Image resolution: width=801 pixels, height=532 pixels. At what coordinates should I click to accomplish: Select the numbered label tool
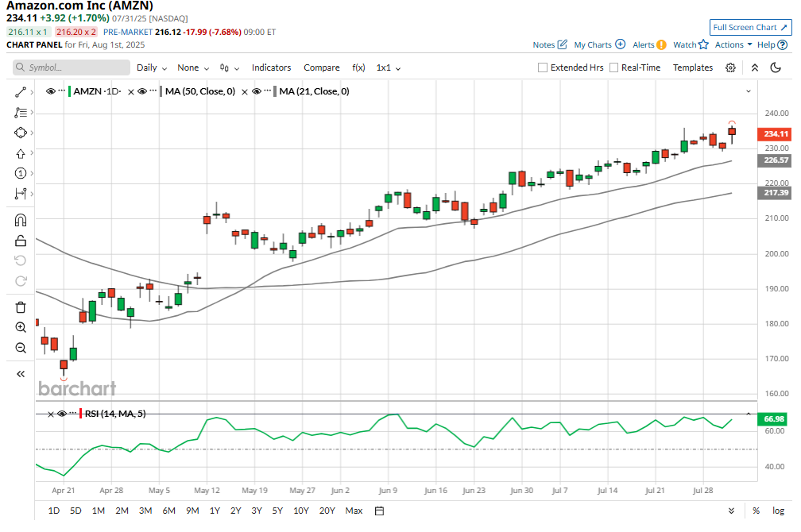click(x=21, y=174)
